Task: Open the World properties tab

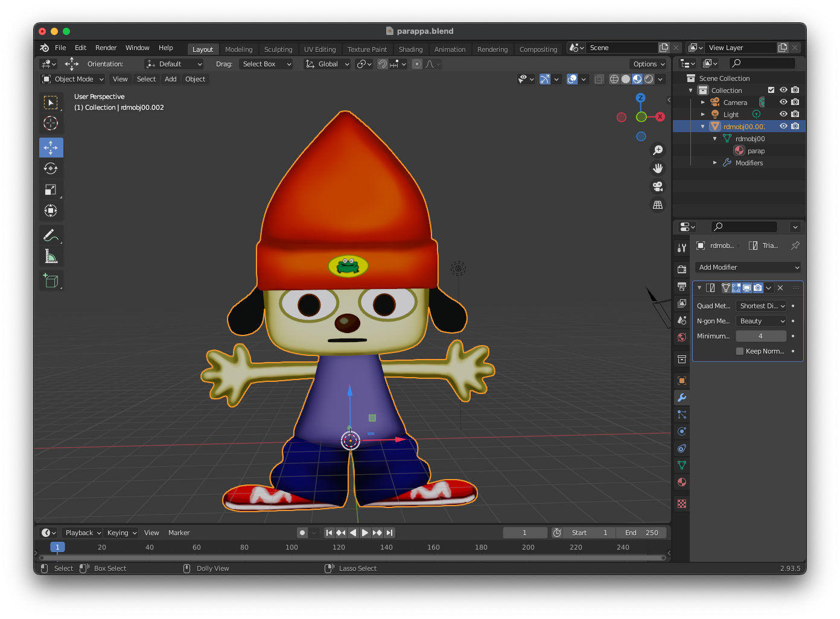Action: (x=682, y=337)
